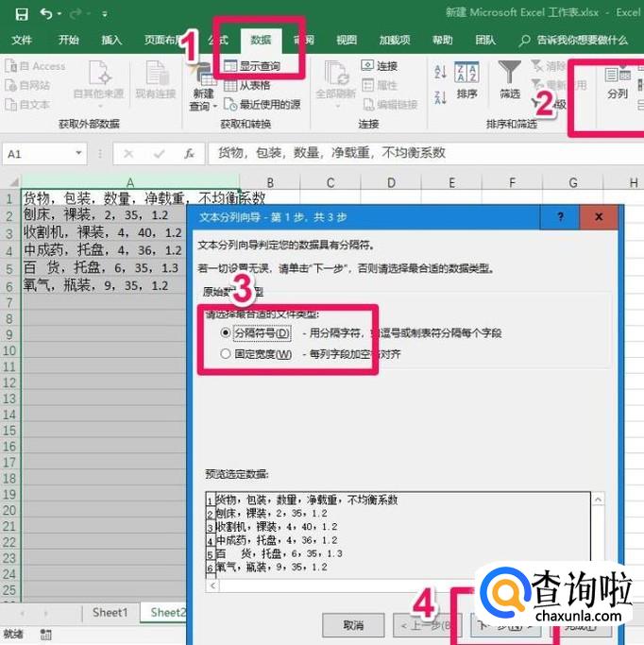Click the Save icon in quick access toolbar
The image size is (644, 645).
tap(22, 14)
